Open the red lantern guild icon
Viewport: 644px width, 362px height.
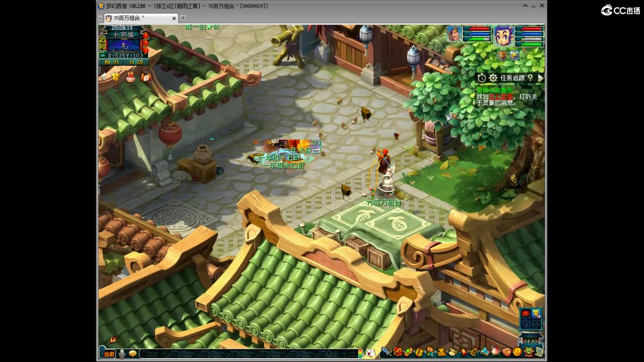point(463,352)
